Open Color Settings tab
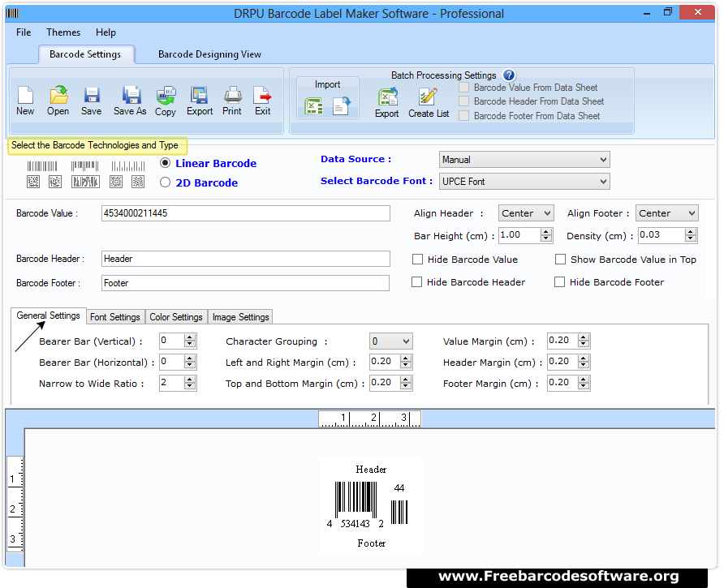Screen dimensions: 724x588 click(x=176, y=317)
